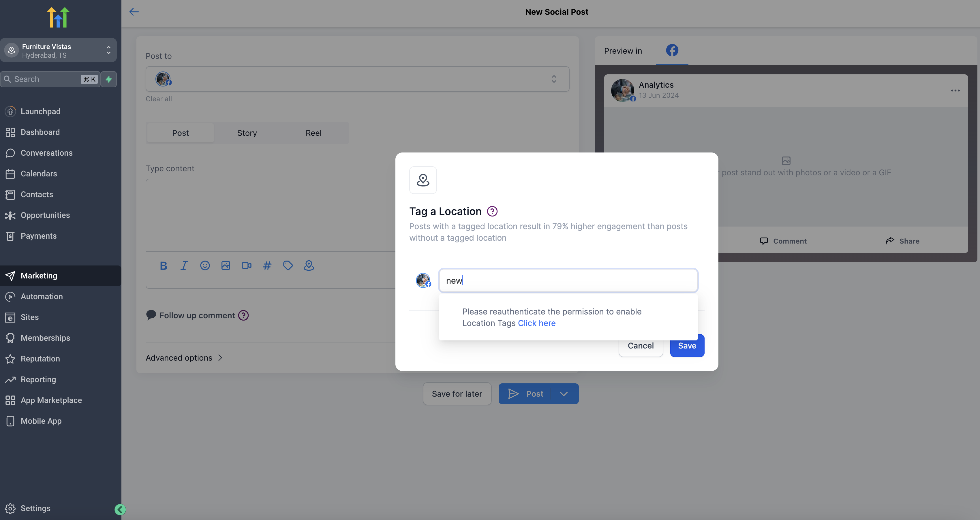Expand the Post button dropdown arrow
This screenshot has height=520, width=980.
click(x=564, y=394)
